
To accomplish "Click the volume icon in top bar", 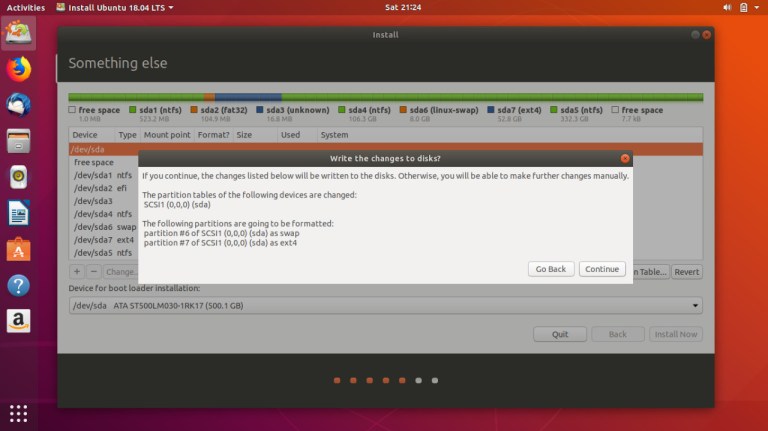I will click(727, 7).
